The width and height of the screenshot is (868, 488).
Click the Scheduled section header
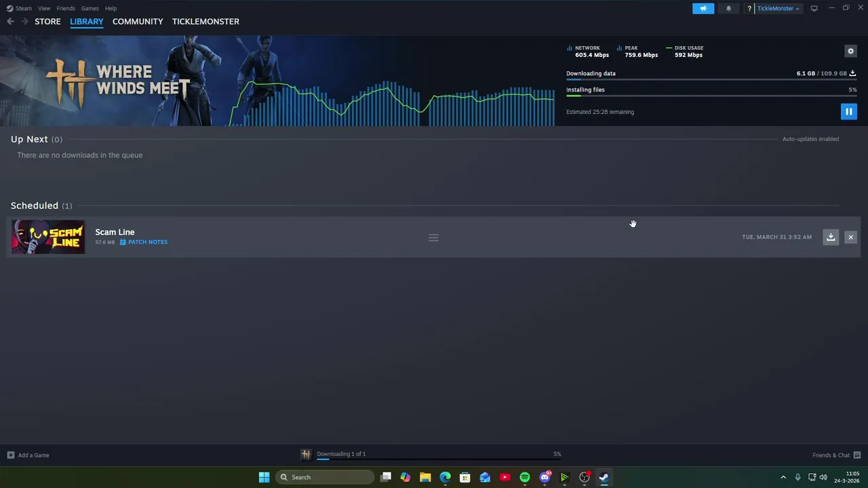point(41,205)
